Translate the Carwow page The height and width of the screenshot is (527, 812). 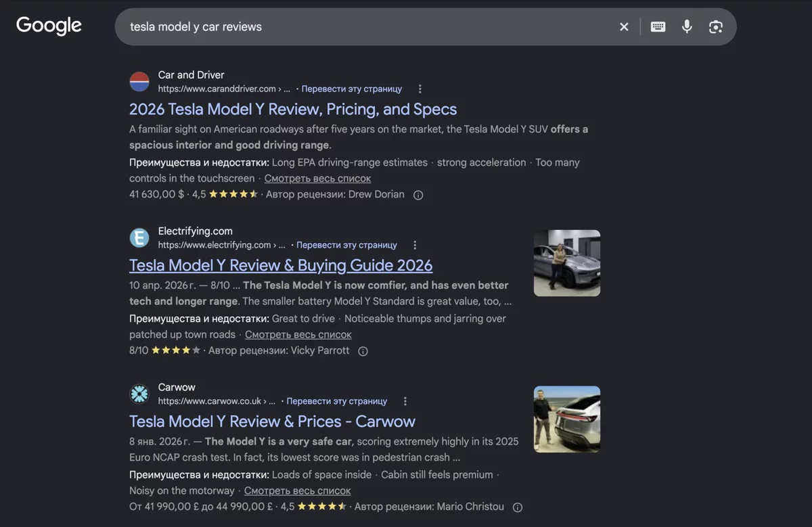[x=337, y=402]
